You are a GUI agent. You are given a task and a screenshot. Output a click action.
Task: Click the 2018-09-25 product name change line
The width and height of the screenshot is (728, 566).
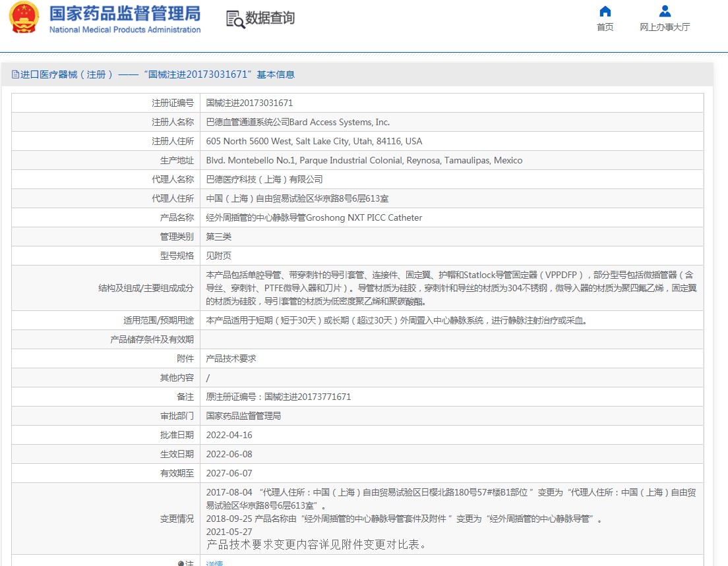click(404, 519)
